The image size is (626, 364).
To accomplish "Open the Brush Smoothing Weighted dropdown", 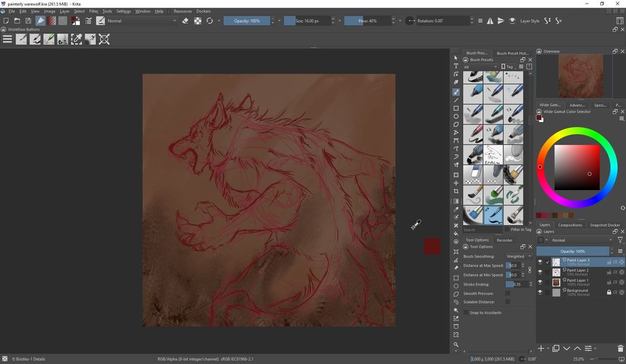I will point(518,256).
